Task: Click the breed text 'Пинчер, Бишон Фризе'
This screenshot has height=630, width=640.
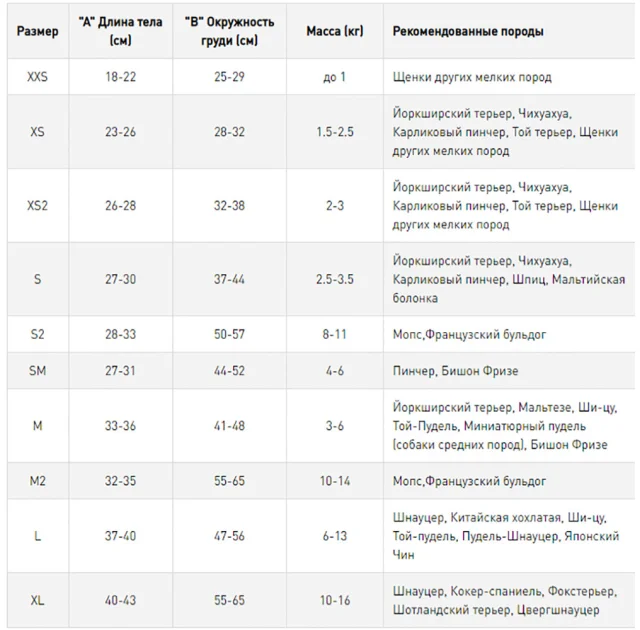Action: tap(456, 370)
